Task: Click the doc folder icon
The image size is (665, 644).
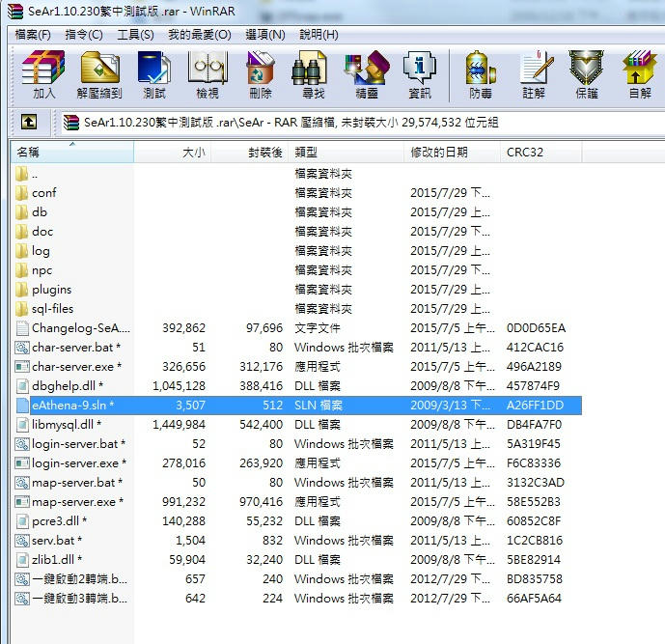Action: click(x=21, y=232)
